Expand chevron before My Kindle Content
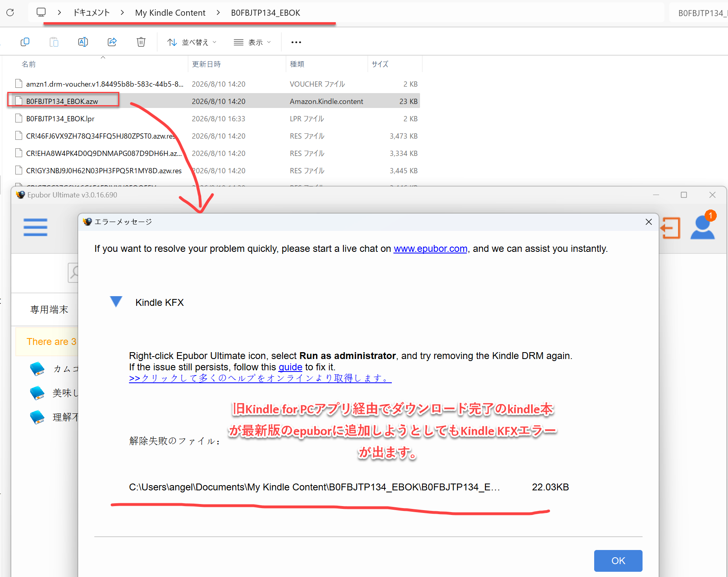 pyautogui.click(x=122, y=12)
